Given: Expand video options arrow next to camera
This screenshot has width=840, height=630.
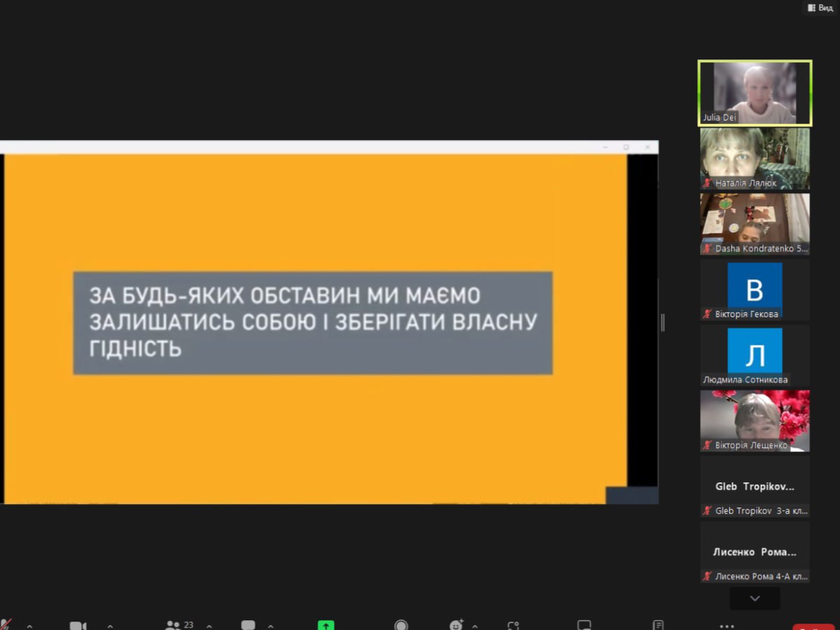Looking at the screenshot, I should click(110, 626).
